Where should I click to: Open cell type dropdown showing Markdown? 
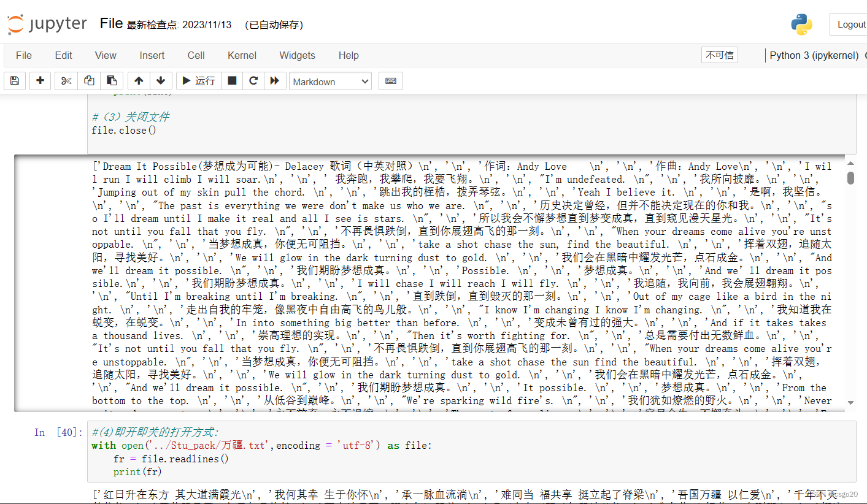click(331, 82)
